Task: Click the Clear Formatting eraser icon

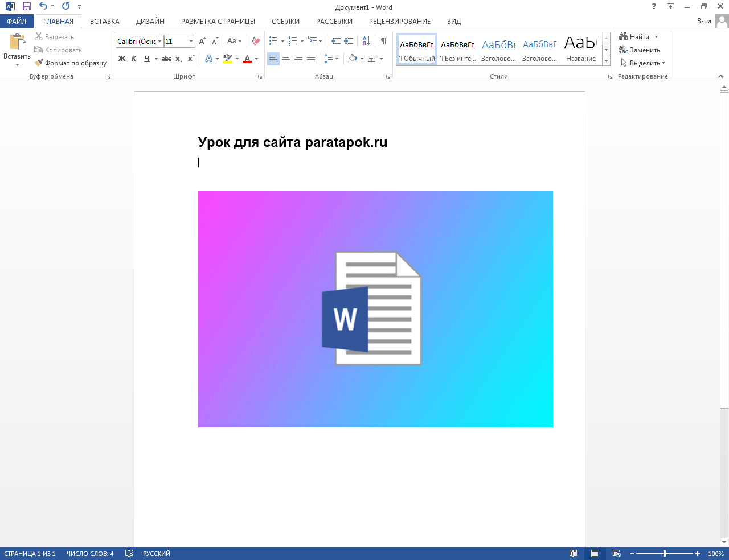Action: click(x=256, y=41)
